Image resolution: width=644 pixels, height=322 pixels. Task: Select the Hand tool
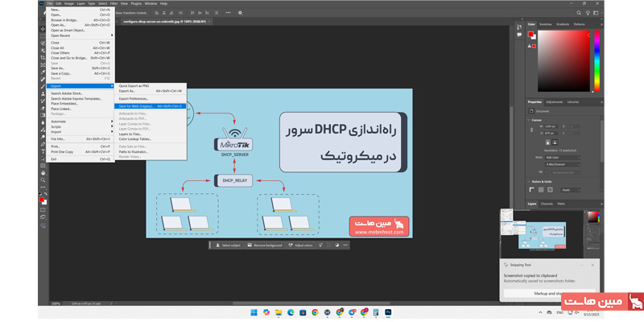click(x=43, y=173)
